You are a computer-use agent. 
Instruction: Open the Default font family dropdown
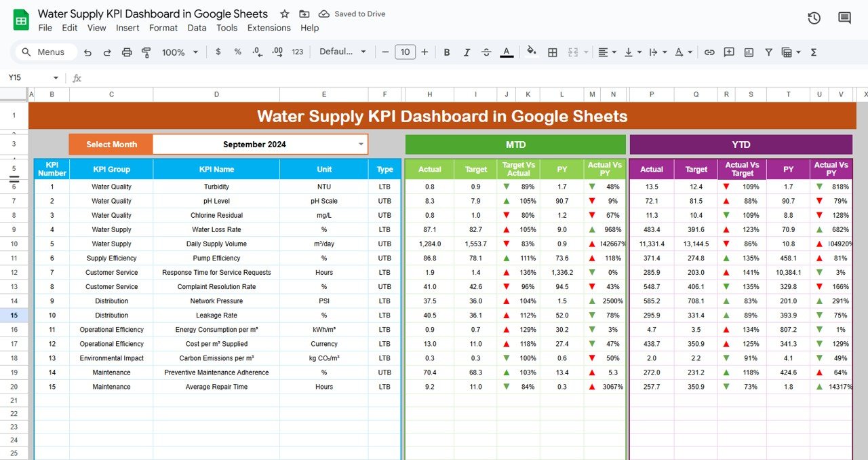tap(342, 52)
